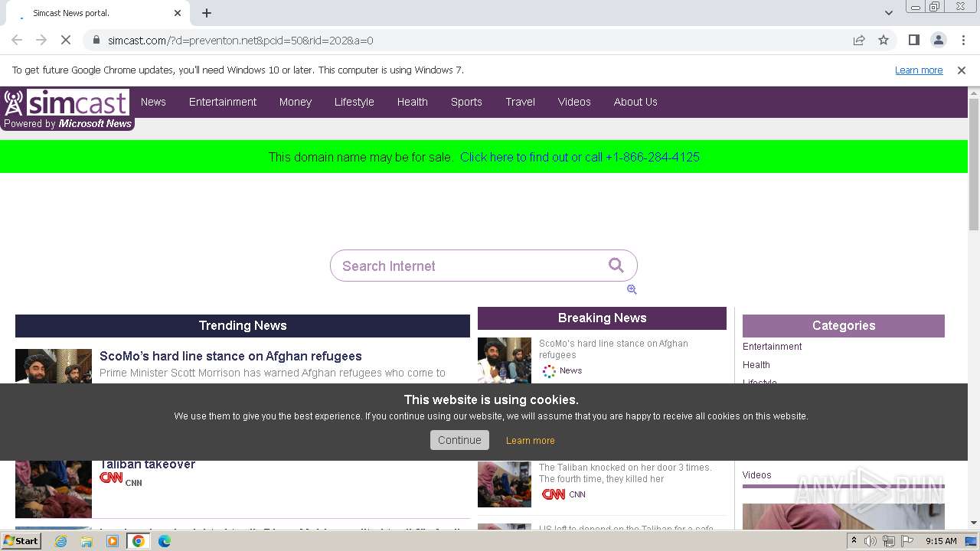
Task: Open Windows Media Player from taskbar
Action: click(113, 541)
